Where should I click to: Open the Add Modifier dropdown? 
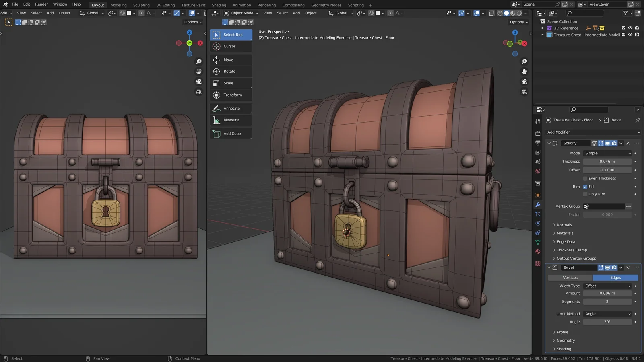[x=592, y=132]
